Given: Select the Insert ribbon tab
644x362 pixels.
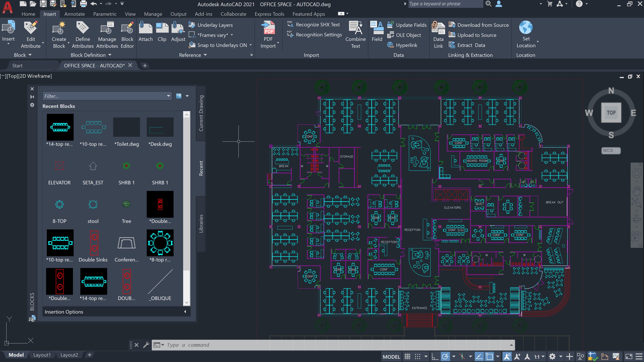Looking at the screenshot, I should coord(50,14).
